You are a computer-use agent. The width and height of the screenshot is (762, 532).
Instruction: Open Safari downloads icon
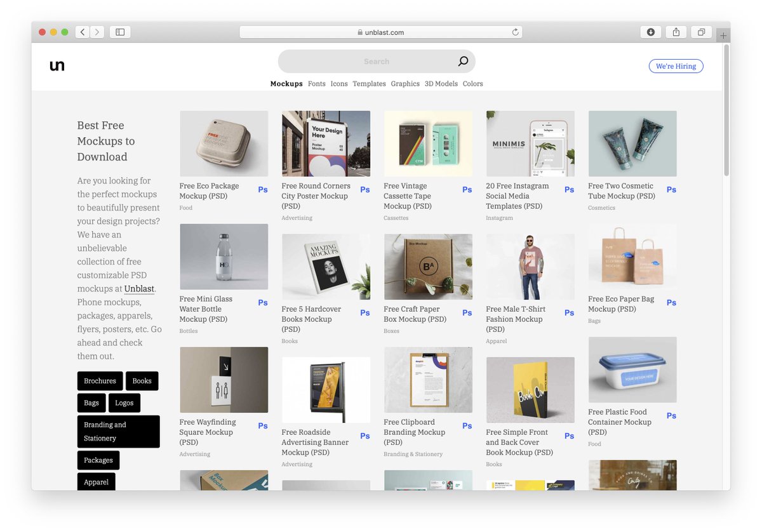coord(651,32)
